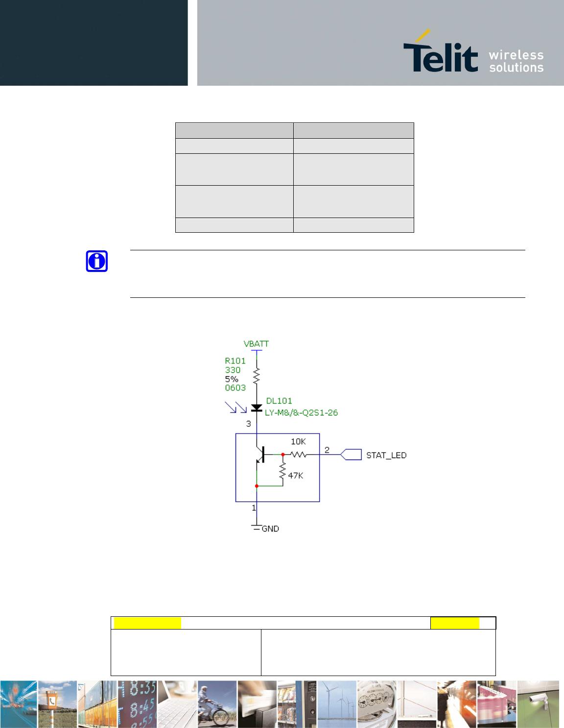The height and width of the screenshot is (728, 564).
Task: Click the utility meter footer thumbnail
Action: [376, 704]
